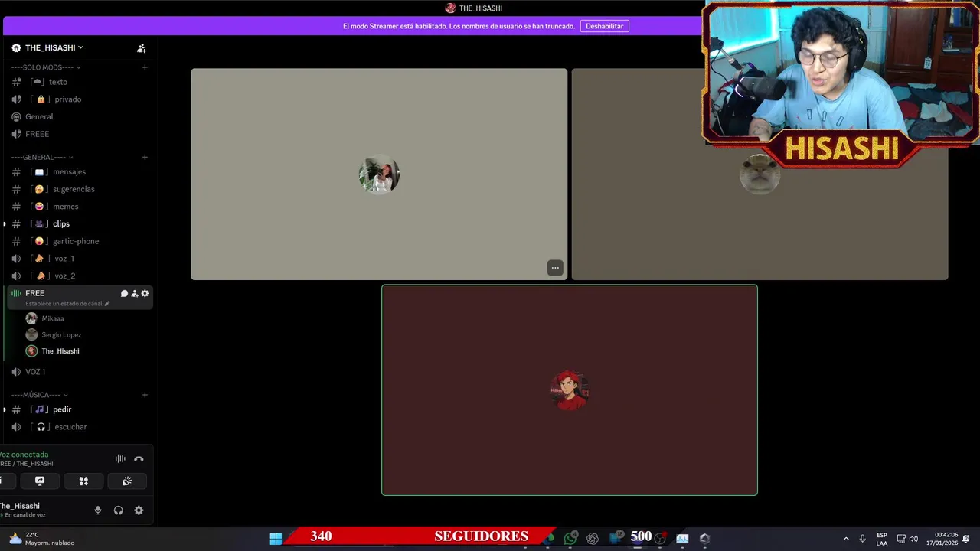980x551 pixels.
Task: Click the tray microphone icon
Action: click(x=862, y=539)
